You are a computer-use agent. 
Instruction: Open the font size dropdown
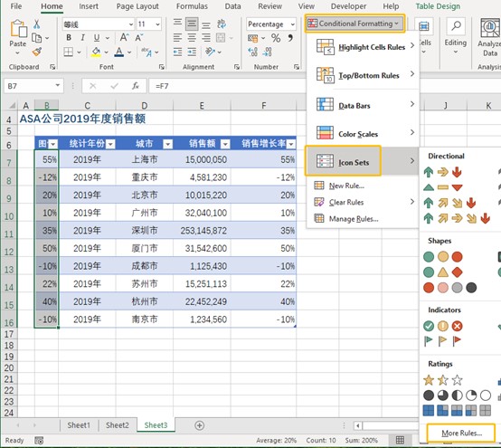click(157, 24)
